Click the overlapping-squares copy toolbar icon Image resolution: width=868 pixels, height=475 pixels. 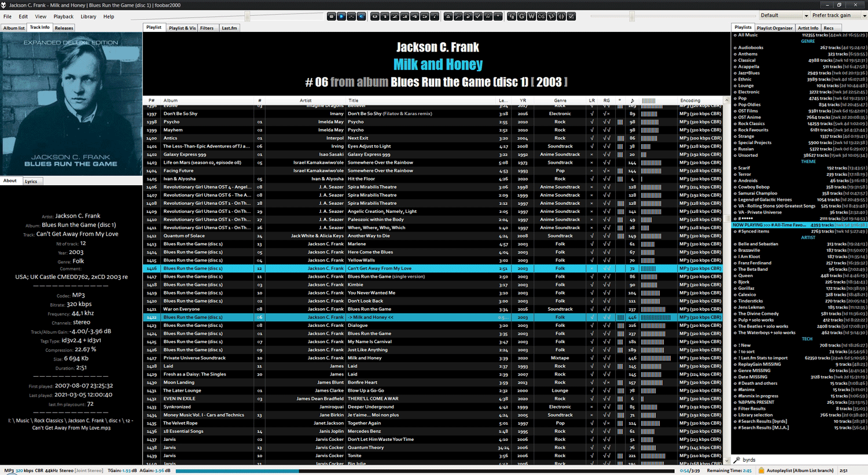coord(512,16)
